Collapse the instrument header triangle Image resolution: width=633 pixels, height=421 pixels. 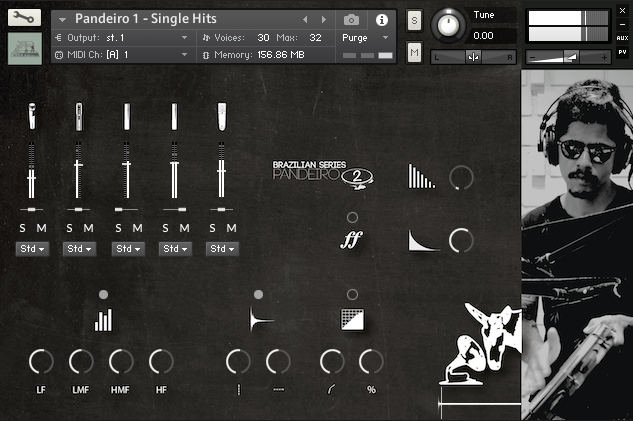pyautogui.click(x=62, y=19)
